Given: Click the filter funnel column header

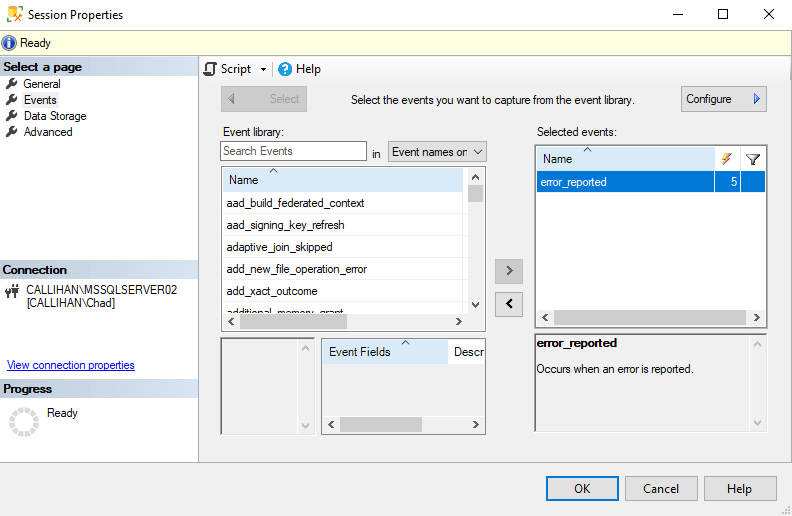Looking at the screenshot, I should (753, 159).
